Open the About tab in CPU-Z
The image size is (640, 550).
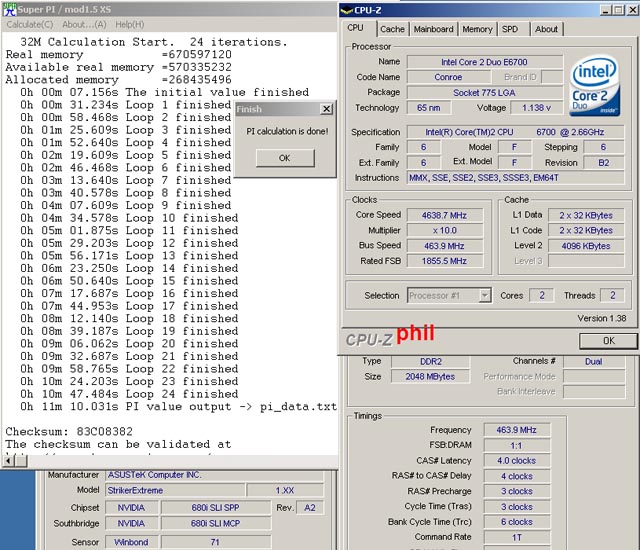click(x=546, y=29)
